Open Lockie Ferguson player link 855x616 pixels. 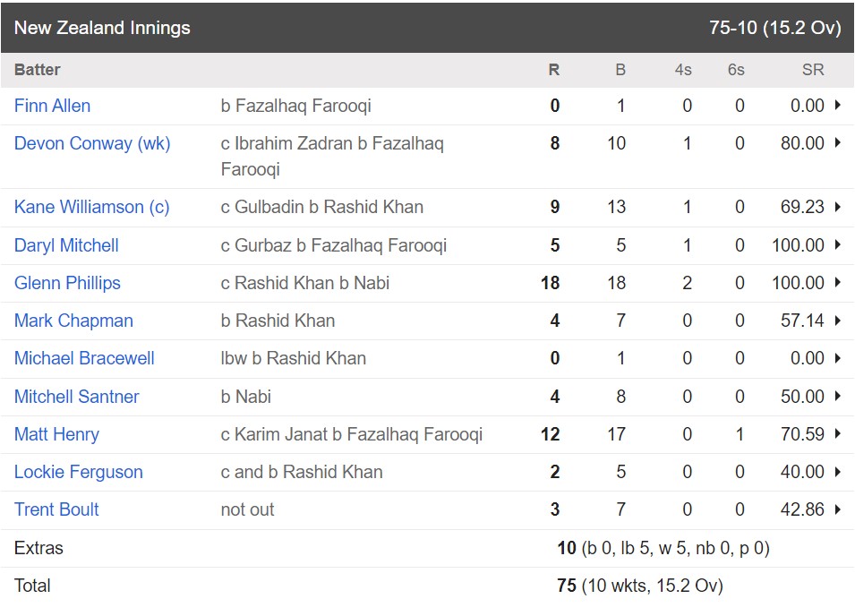tap(79, 472)
